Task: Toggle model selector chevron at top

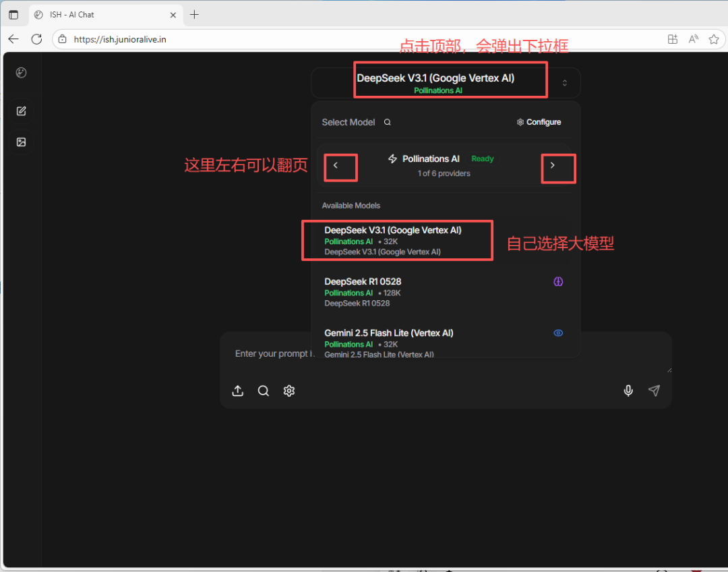Action: (565, 83)
